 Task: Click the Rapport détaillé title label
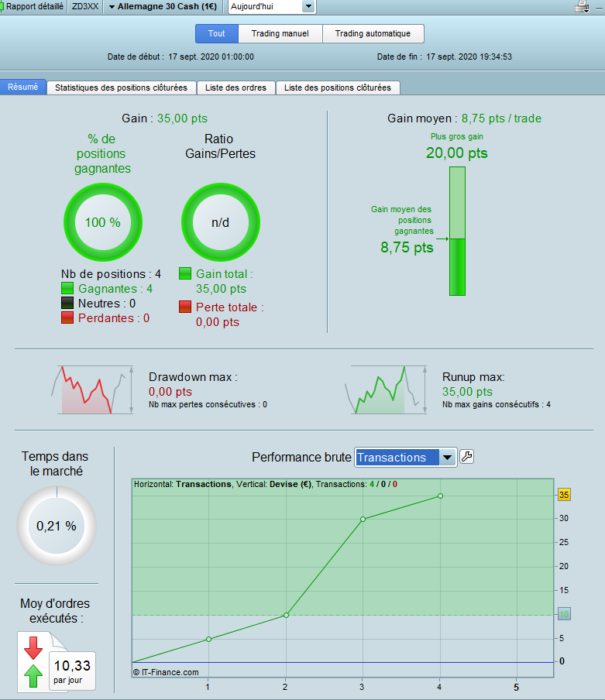tap(34, 7)
